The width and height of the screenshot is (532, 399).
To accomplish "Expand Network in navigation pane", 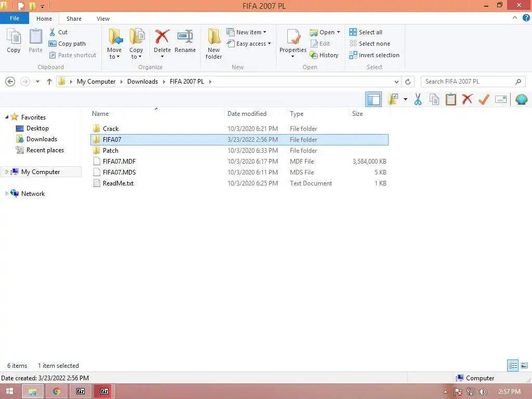I will click(6, 194).
